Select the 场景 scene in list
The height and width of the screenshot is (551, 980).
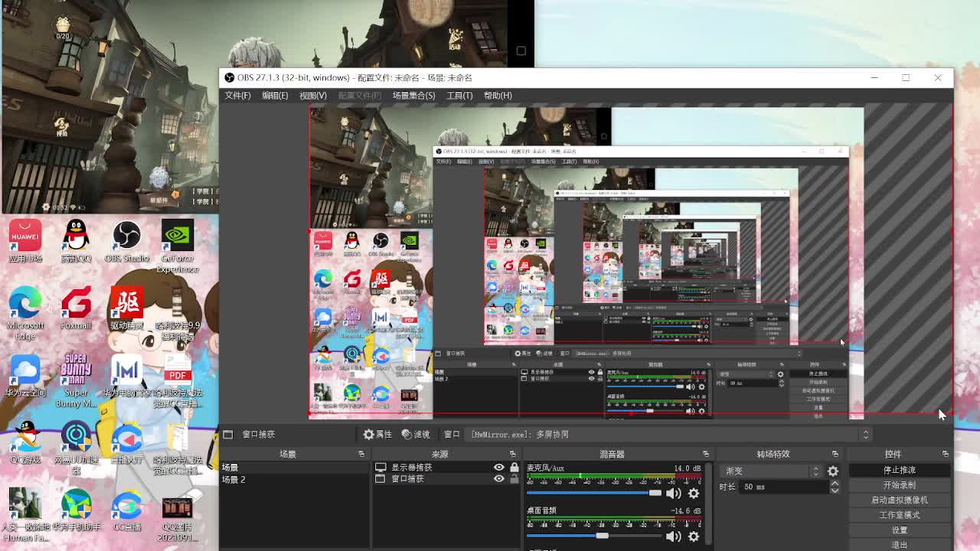coord(294,468)
